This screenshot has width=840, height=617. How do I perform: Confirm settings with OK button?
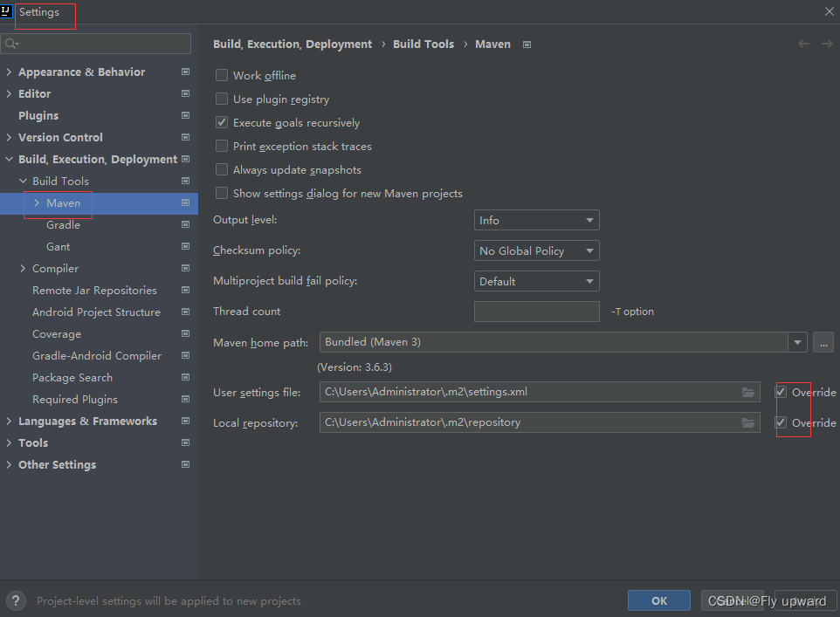pos(659,601)
